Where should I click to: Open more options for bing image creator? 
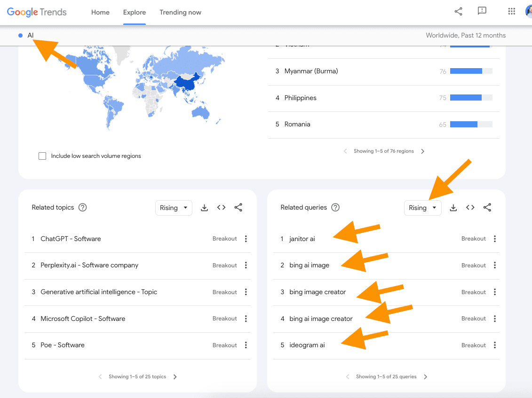coord(495,292)
